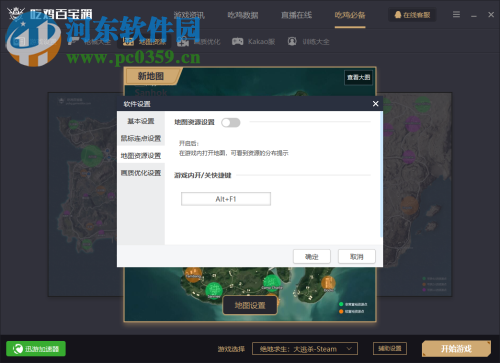Open the 辅助设置 button
The width and height of the screenshot is (500, 363).
click(x=390, y=349)
